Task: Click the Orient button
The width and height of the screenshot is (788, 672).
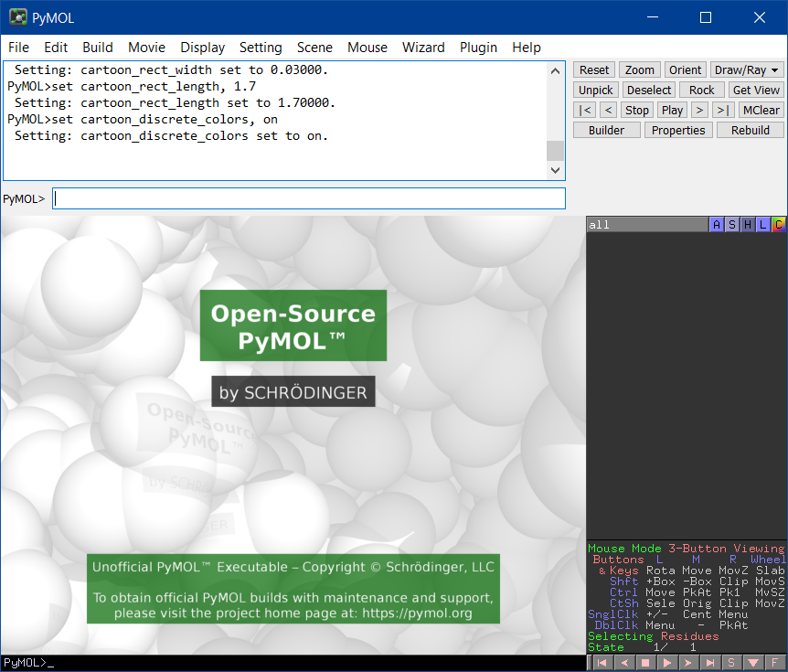Action: (x=685, y=69)
